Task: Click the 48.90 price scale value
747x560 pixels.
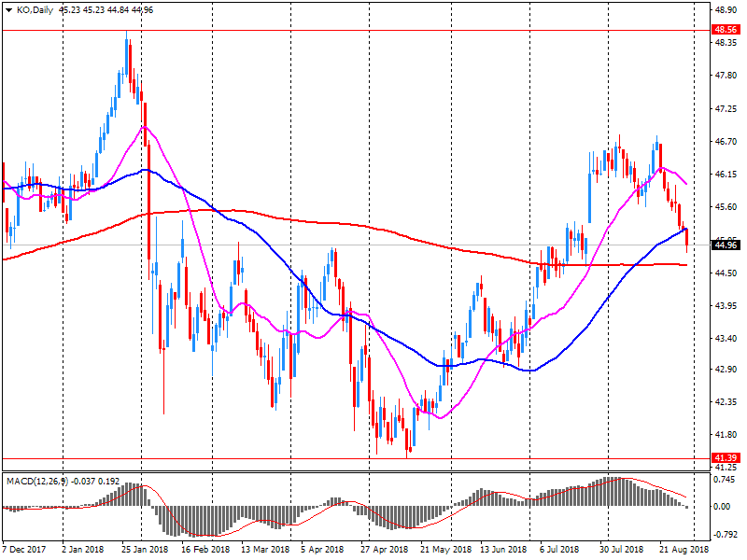Action: [x=726, y=9]
